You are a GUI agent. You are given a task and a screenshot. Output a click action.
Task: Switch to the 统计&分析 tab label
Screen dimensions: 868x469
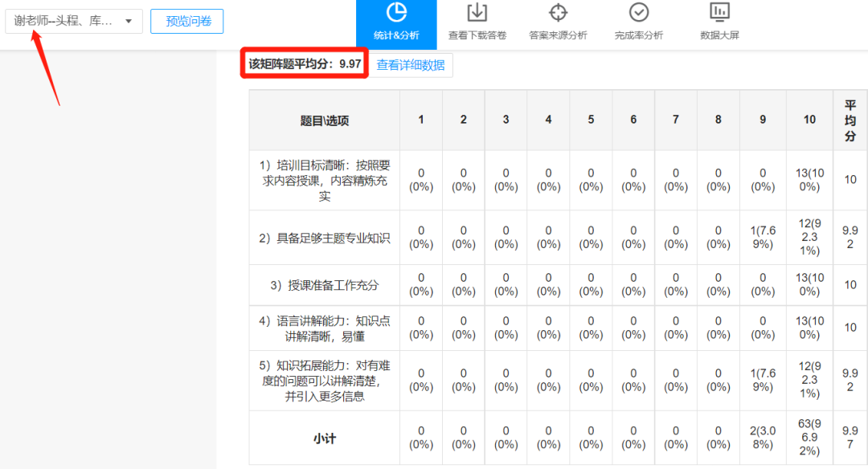(x=396, y=35)
